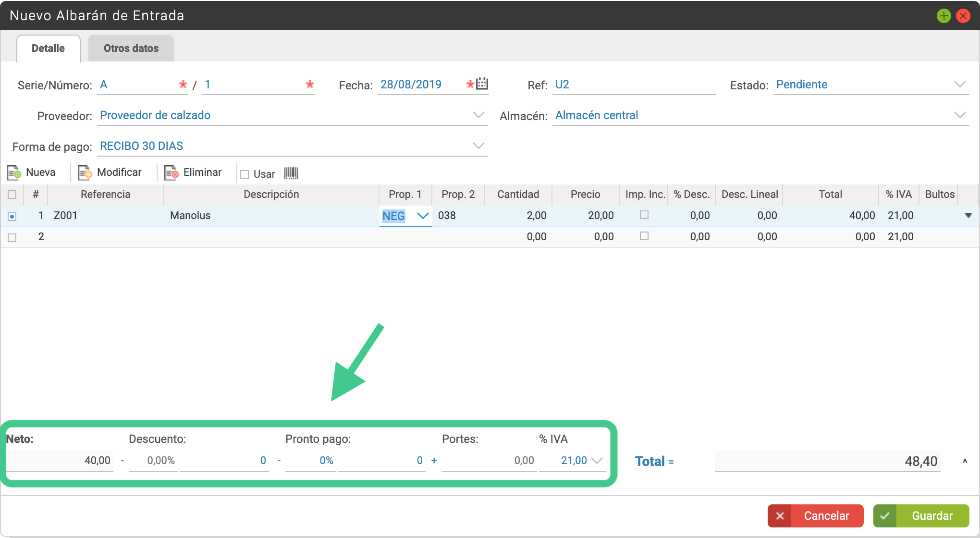Enable the Usar checkbox
This screenshot has width=980, height=538.
245,174
